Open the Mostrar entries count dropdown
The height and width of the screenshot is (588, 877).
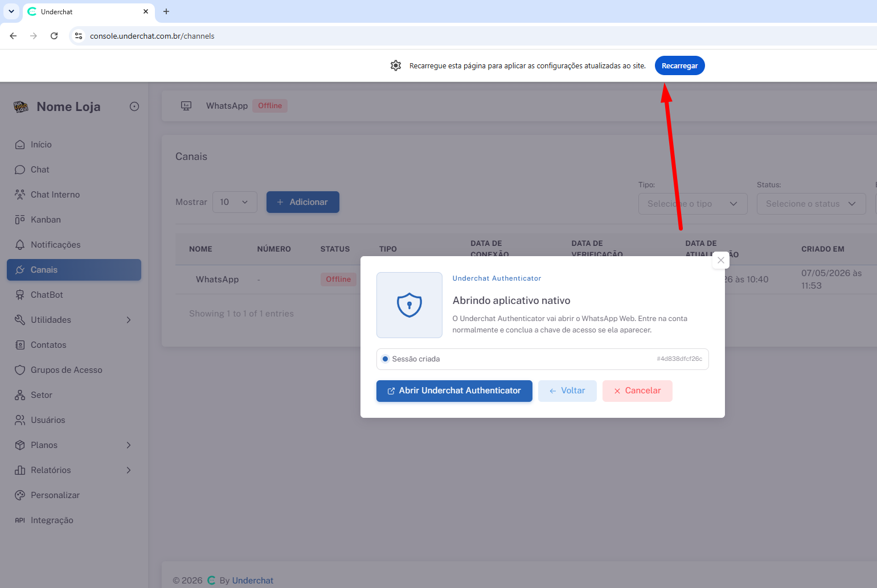(235, 202)
